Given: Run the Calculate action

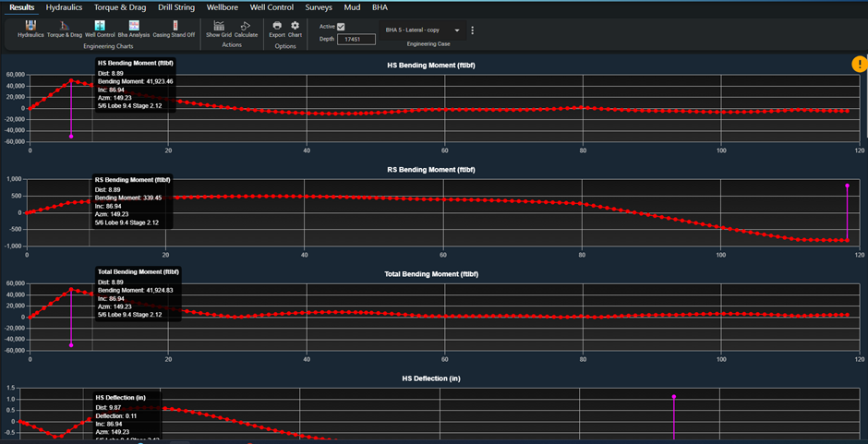Looking at the screenshot, I should (x=246, y=26).
